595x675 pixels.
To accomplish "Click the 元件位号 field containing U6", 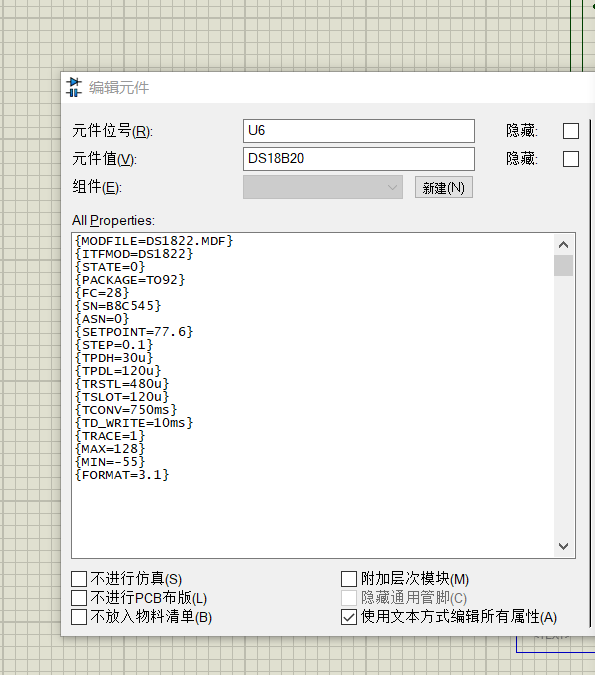I will (x=359, y=131).
